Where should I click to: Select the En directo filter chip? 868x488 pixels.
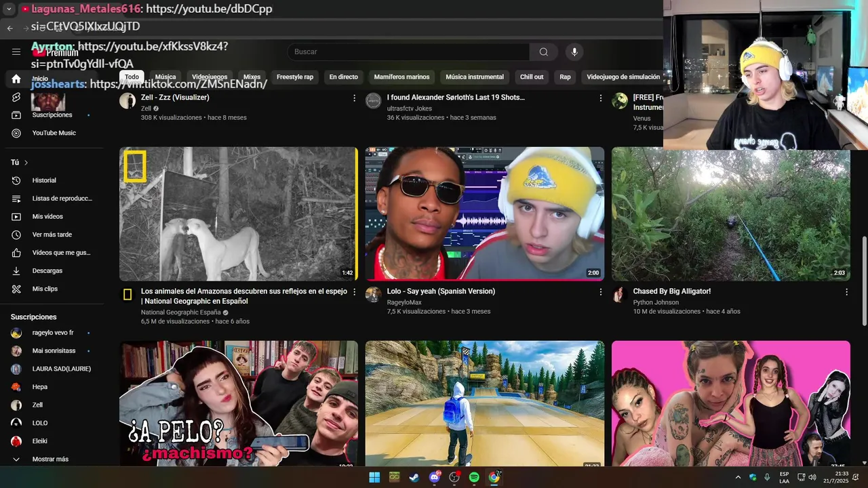[344, 77]
